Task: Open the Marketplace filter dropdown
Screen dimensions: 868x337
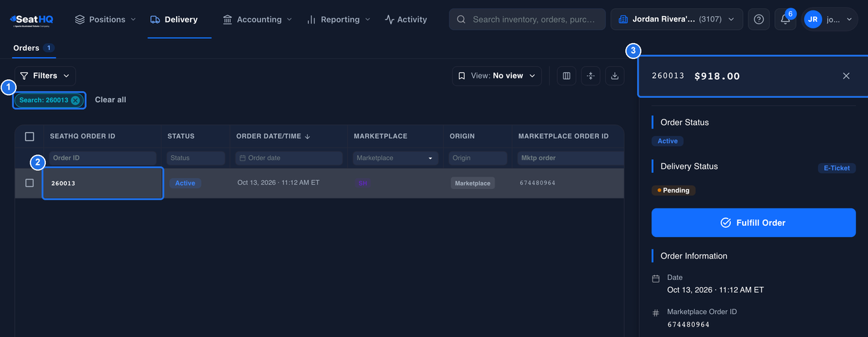Action: [396, 158]
